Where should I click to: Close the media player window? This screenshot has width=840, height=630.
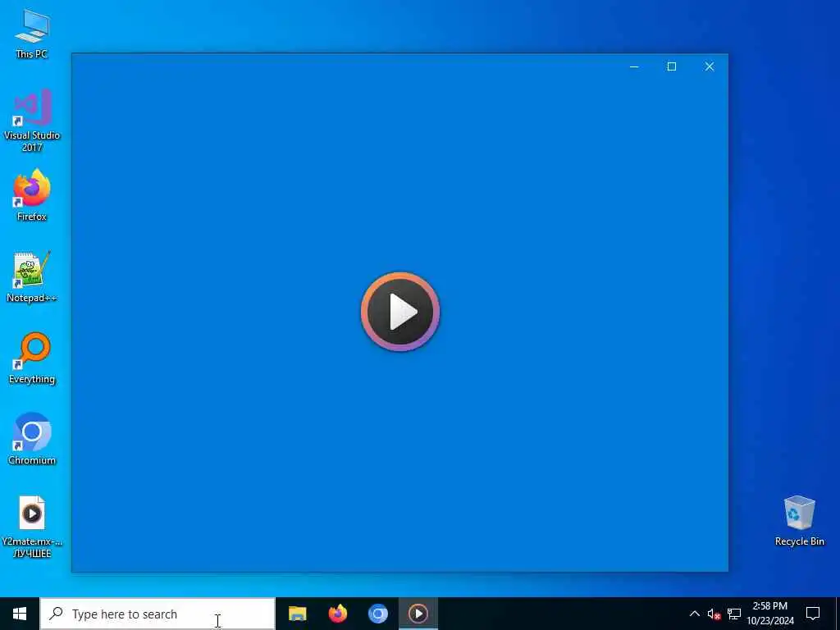[x=710, y=66]
